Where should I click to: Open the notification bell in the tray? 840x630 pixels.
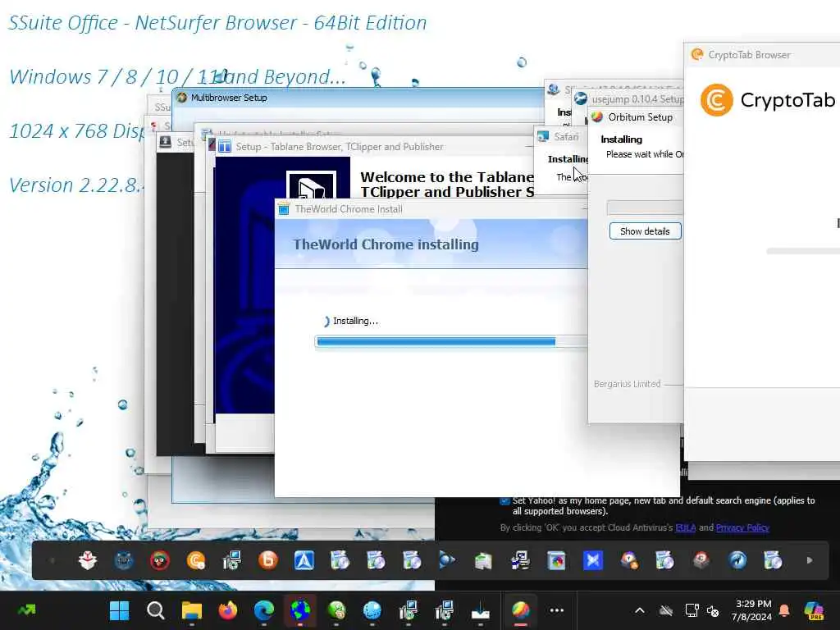pyautogui.click(x=784, y=610)
